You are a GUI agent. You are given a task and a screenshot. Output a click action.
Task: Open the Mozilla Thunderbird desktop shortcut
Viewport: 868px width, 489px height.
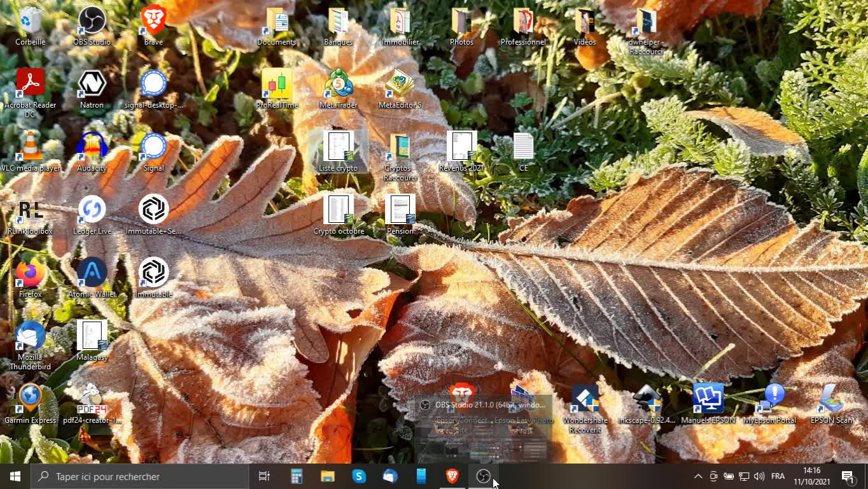30,346
